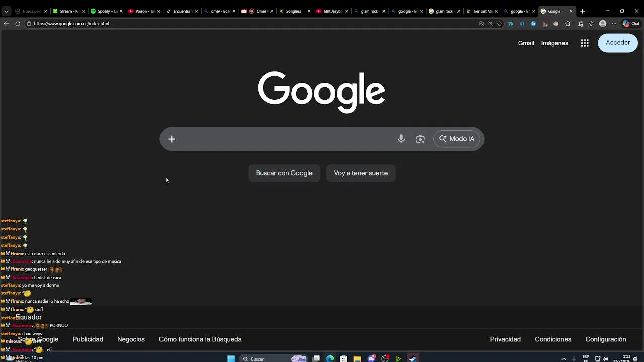View site info via the address bar lock icon
The width and height of the screenshot is (644, 362).
[29, 24]
